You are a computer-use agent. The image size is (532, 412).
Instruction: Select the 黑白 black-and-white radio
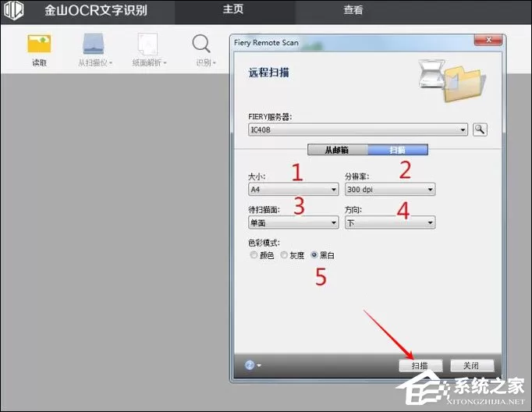point(314,255)
